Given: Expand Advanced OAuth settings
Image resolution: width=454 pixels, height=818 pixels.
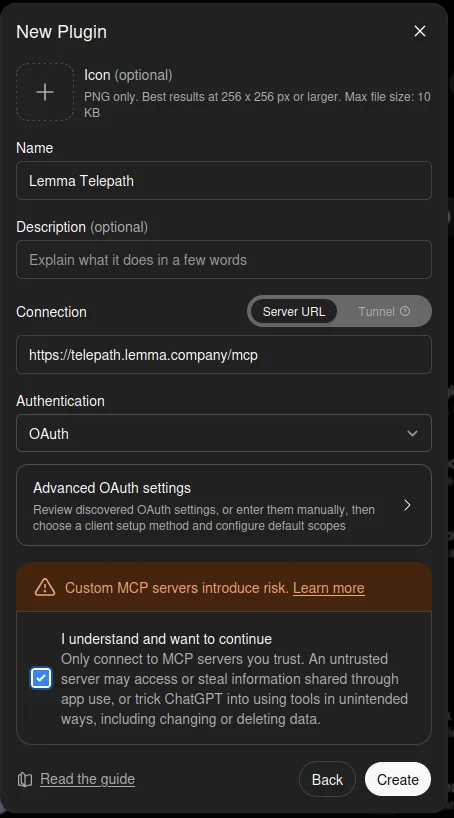Looking at the screenshot, I should (224, 505).
